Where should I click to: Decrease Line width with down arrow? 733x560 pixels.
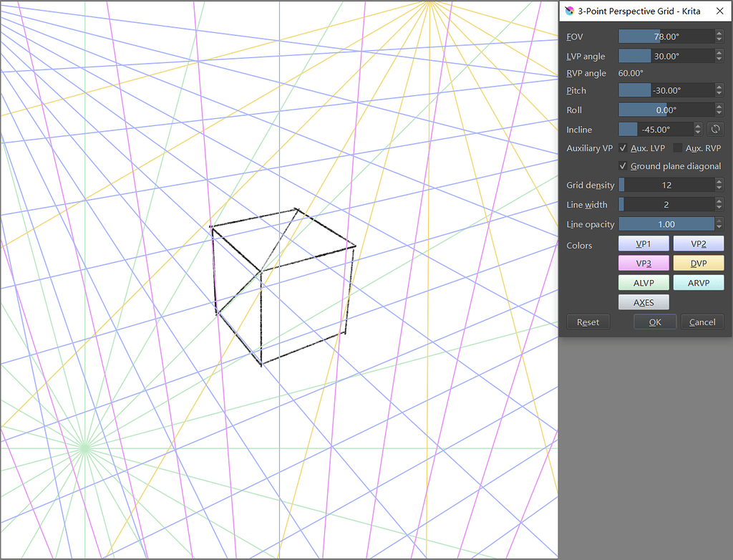(x=719, y=208)
